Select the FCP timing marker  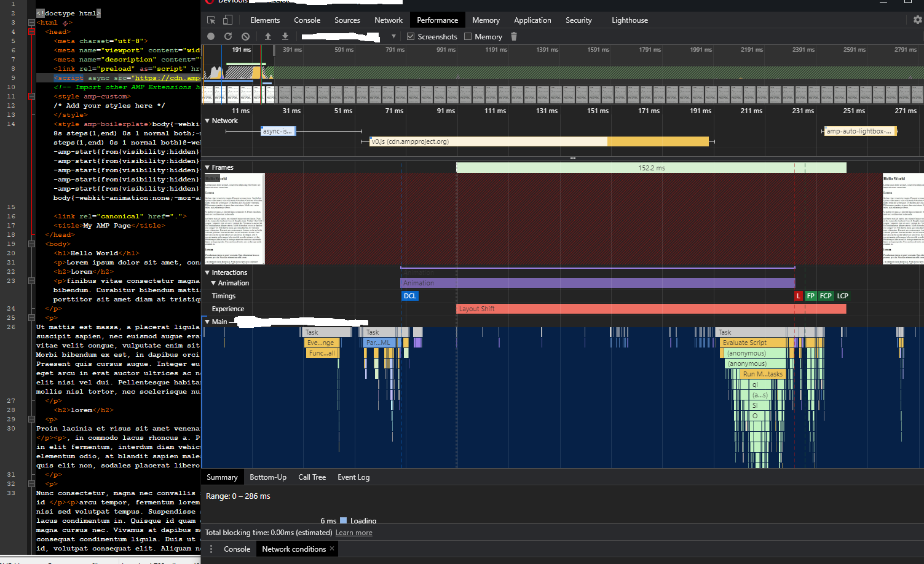point(826,296)
